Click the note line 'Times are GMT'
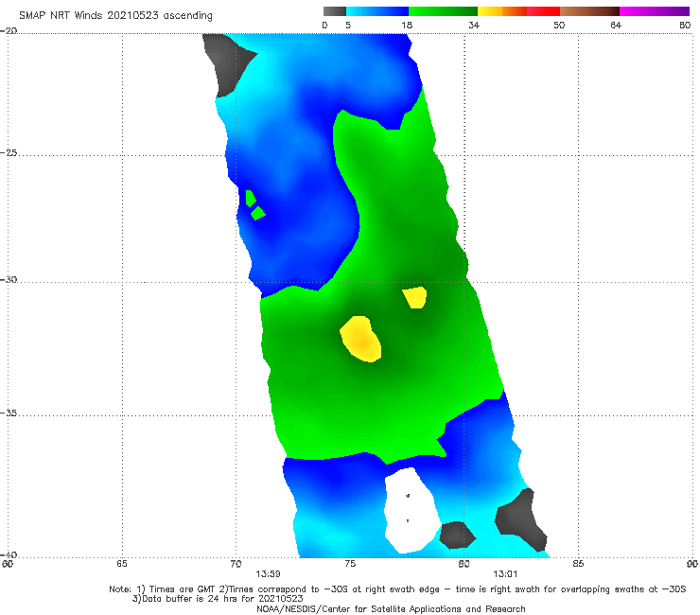 [x=180, y=589]
